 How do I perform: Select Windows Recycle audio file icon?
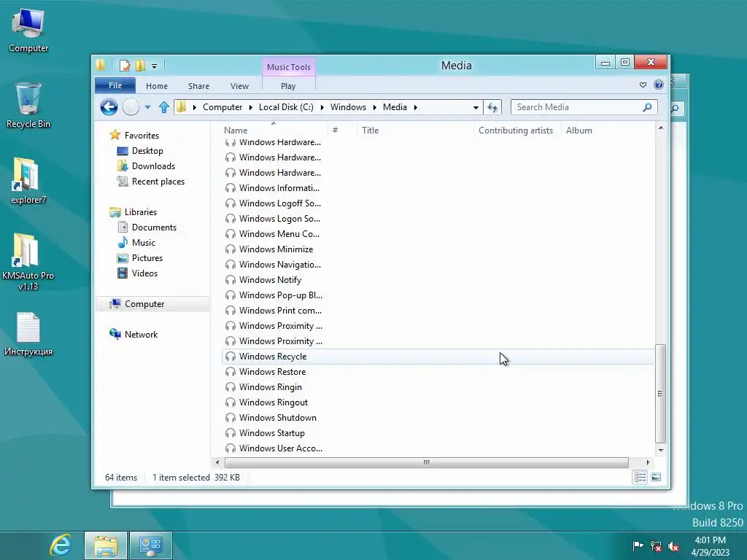[x=231, y=356]
